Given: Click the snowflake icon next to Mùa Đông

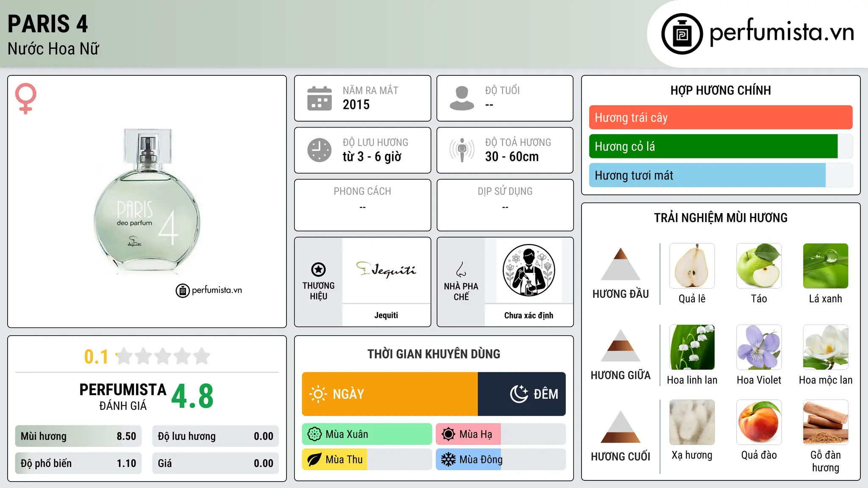Looking at the screenshot, I should pyautogui.click(x=448, y=460).
